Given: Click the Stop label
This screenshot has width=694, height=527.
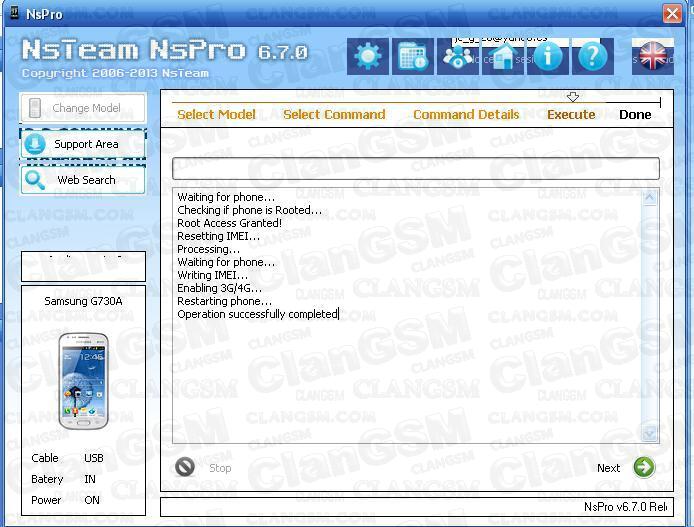Looking at the screenshot, I should tap(220, 468).
